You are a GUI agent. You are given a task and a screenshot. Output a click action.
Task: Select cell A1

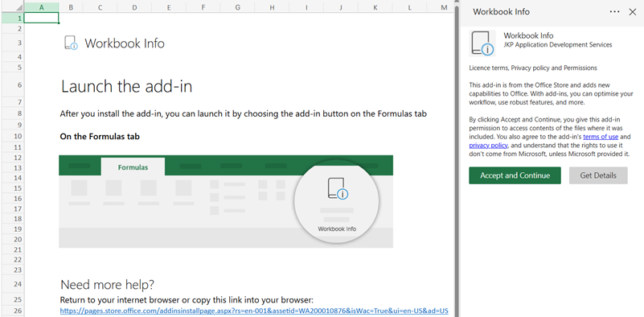tap(42, 18)
